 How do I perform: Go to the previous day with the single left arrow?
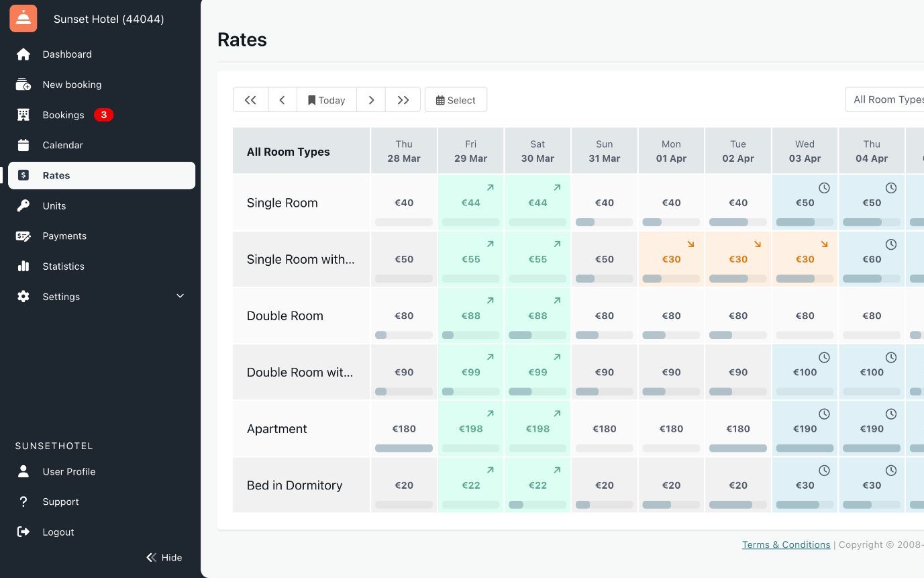pos(283,100)
